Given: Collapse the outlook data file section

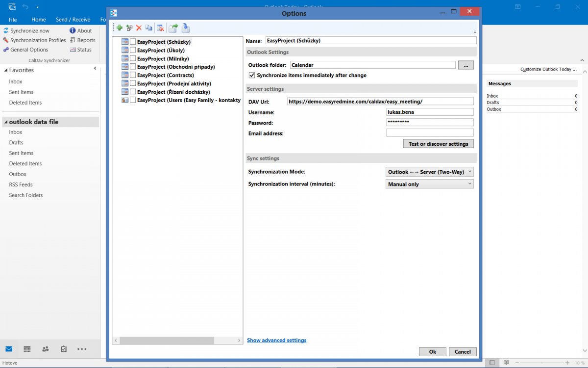Looking at the screenshot, I should pos(6,121).
